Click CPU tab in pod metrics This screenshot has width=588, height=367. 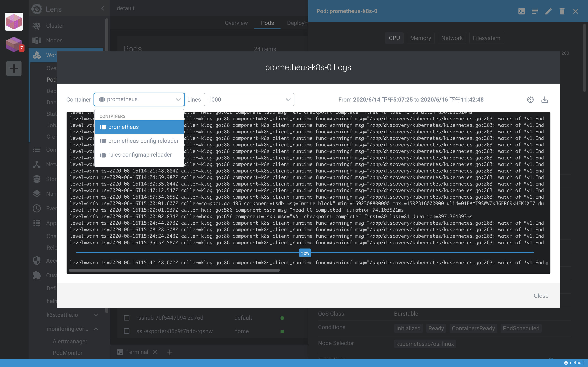[x=394, y=38]
